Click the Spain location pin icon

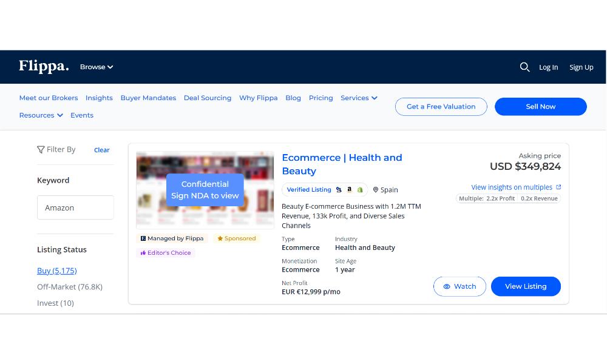pyautogui.click(x=376, y=190)
